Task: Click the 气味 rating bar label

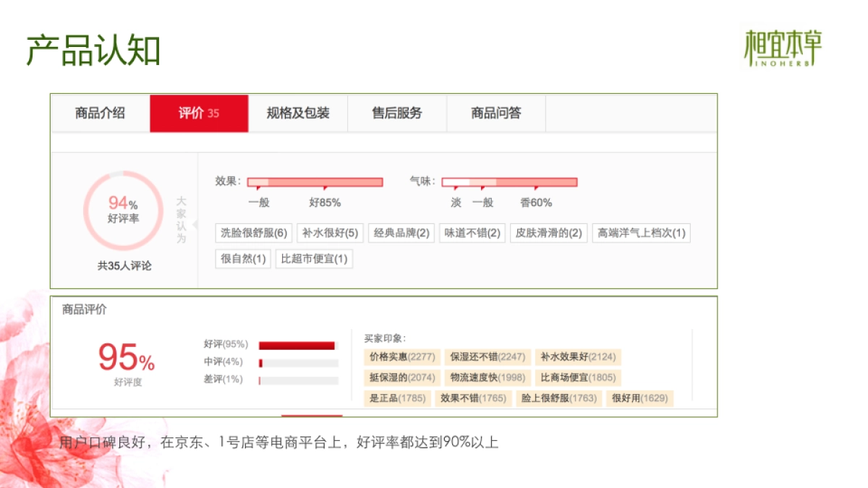Action: pos(422,181)
